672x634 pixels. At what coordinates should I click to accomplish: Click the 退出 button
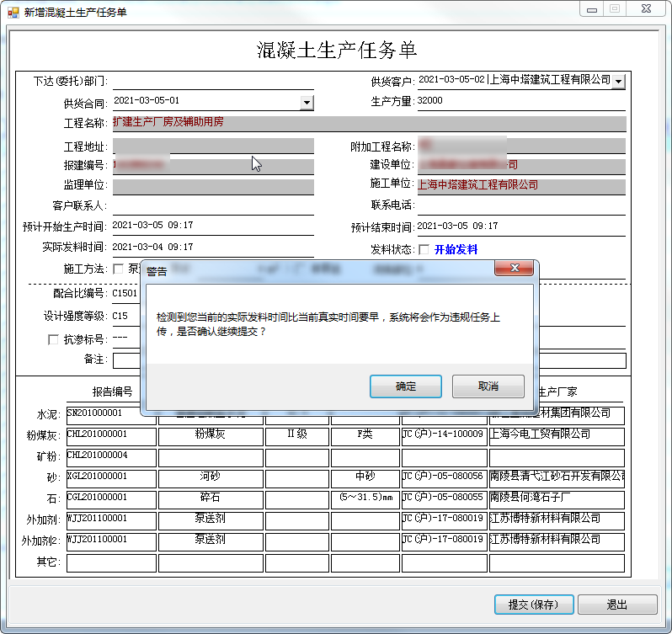click(617, 605)
